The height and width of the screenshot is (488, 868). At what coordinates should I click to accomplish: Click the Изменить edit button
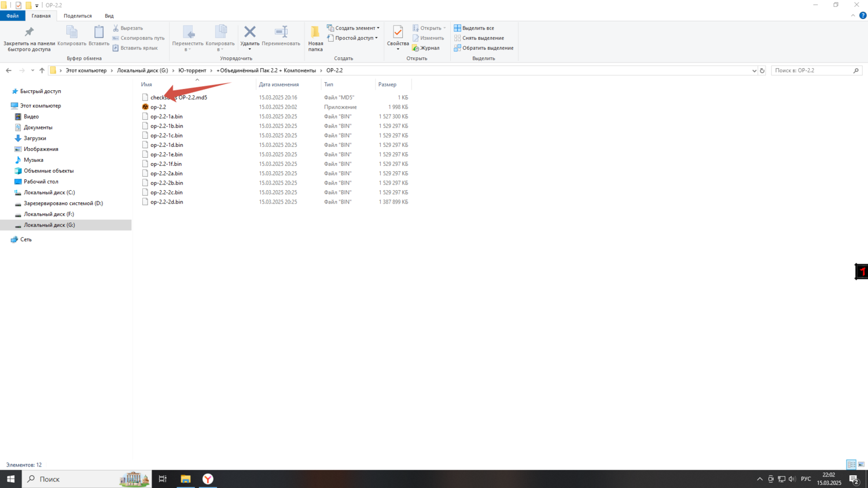point(428,38)
